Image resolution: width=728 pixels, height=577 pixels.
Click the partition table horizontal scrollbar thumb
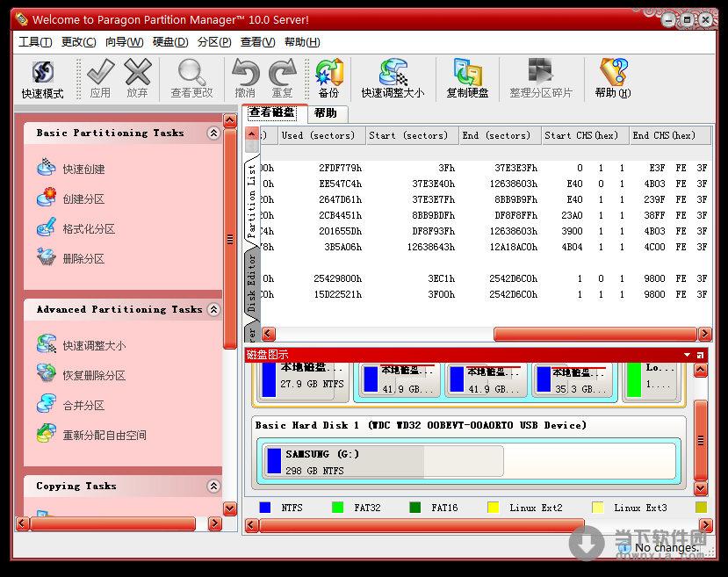595,334
